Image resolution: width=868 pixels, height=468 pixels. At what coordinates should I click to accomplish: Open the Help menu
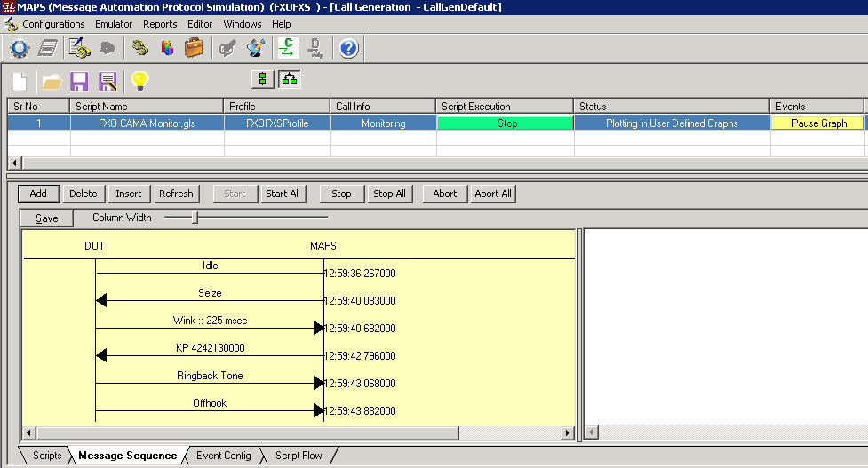tap(282, 24)
